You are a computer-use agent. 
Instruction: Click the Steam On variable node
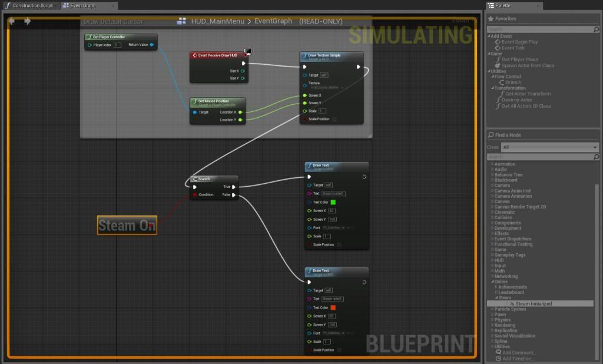coord(127,225)
